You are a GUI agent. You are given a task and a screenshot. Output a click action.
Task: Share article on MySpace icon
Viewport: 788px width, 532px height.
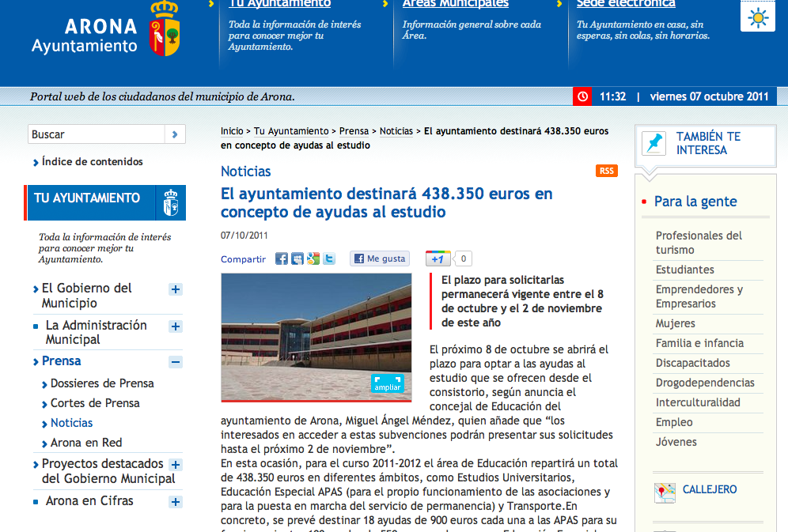(297, 258)
